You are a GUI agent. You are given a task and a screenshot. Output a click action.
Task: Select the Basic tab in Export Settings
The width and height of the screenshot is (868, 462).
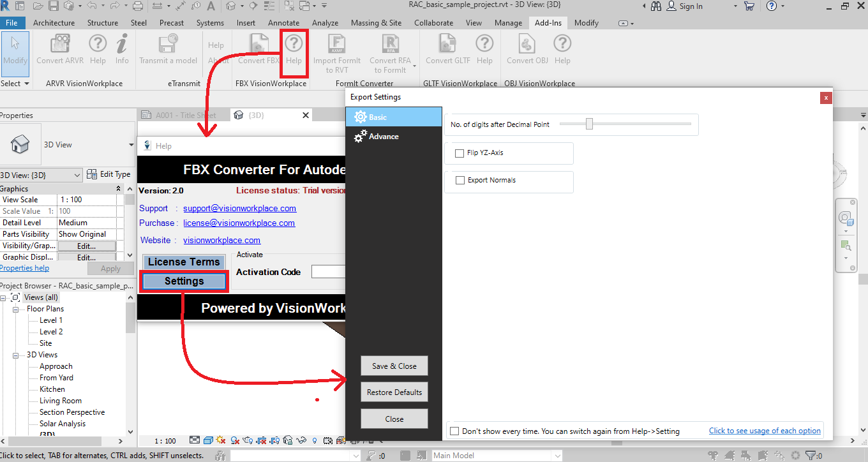coord(394,117)
